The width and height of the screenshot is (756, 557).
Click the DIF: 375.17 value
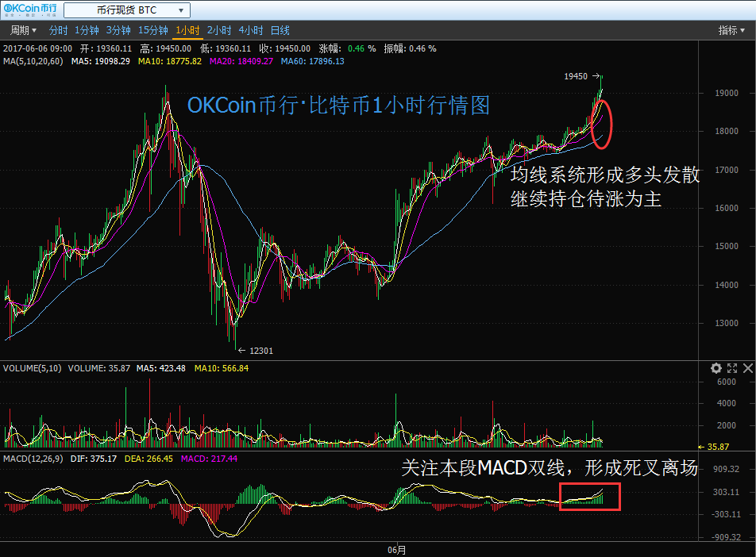click(x=94, y=459)
